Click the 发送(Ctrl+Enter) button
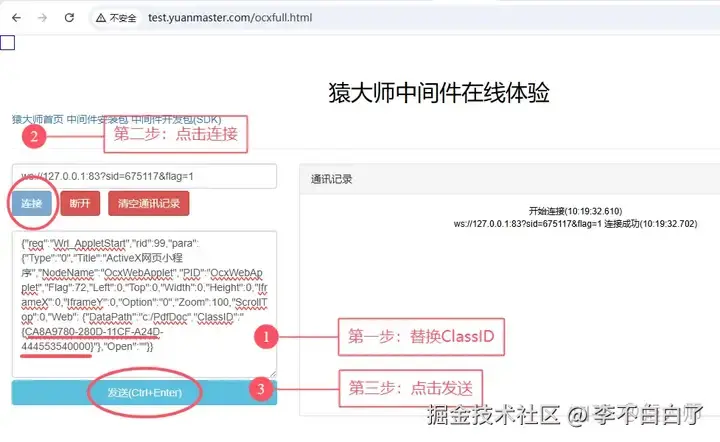Image resolution: width=720 pixels, height=442 pixels. [144, 392]
